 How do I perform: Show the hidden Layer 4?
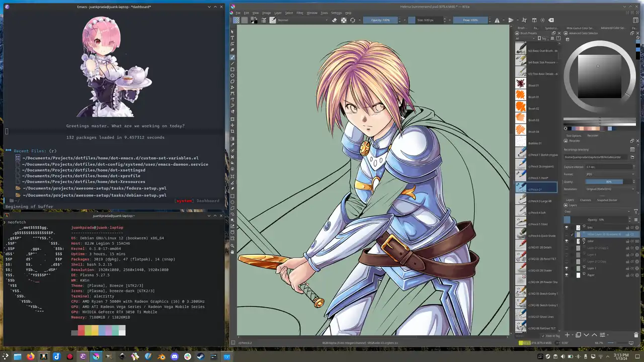tap(567, 254)
